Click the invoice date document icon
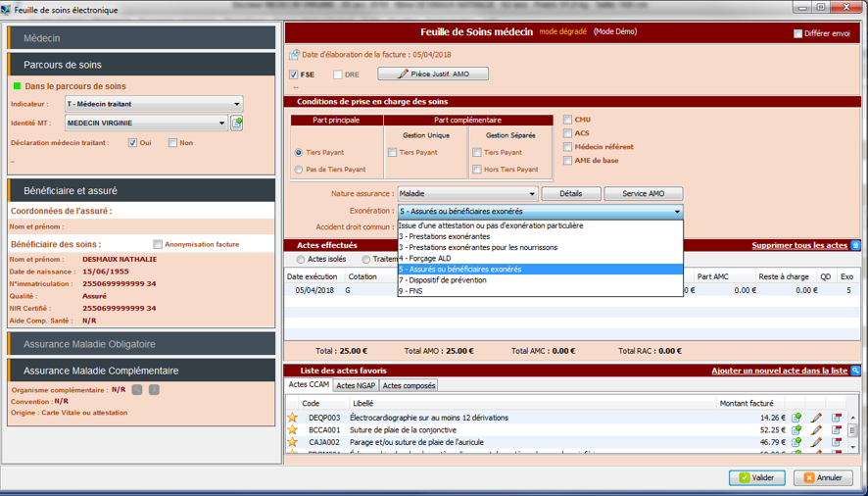The width and height of the screenshot is (868, 496). [x=294, y=56]
